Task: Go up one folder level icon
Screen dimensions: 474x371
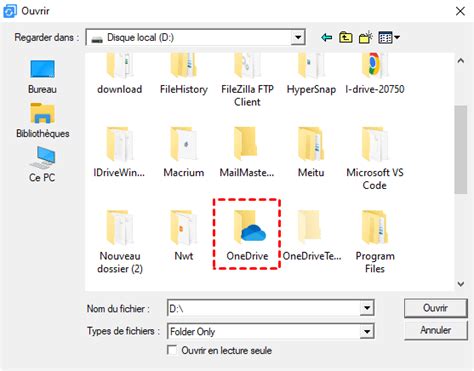Action: click(346, 37)
